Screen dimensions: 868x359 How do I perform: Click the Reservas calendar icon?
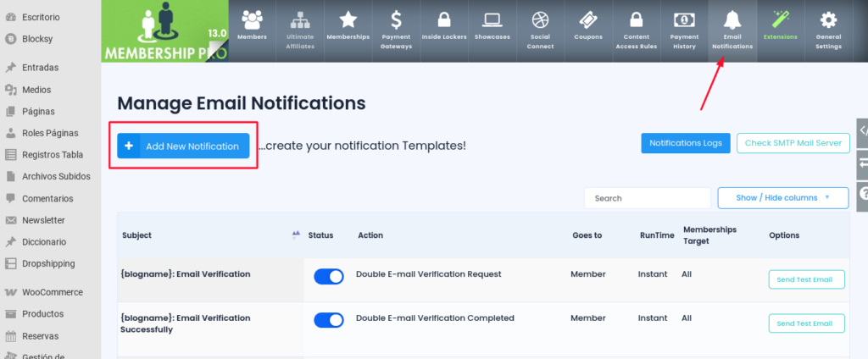click(10, 336)
